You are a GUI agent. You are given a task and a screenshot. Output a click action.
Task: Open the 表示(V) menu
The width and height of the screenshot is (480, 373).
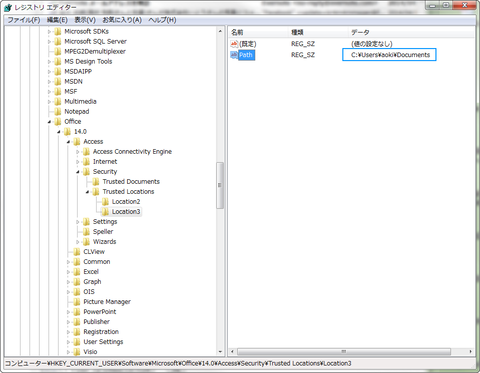tap(85, 20)
